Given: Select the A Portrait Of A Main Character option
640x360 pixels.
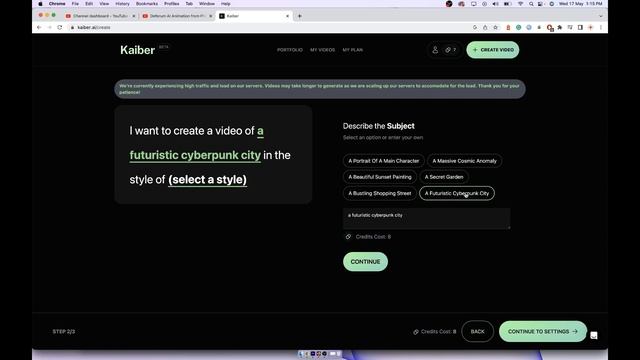Looking at the screenshot, I should point(384,161).
